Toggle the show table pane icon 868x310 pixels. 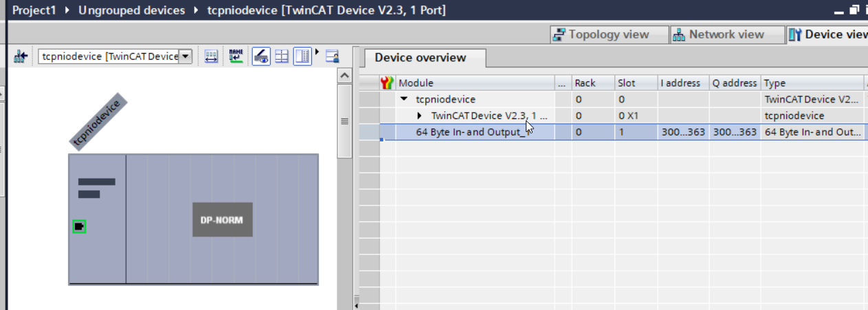coord(303,56)
